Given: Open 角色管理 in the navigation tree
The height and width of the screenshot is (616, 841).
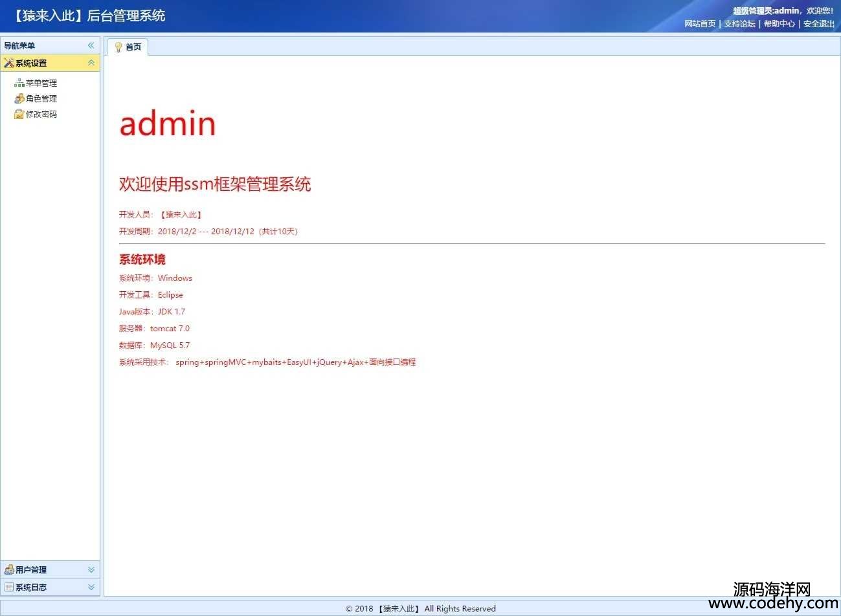Looking at the screenshot, I should tap(41, 98).
